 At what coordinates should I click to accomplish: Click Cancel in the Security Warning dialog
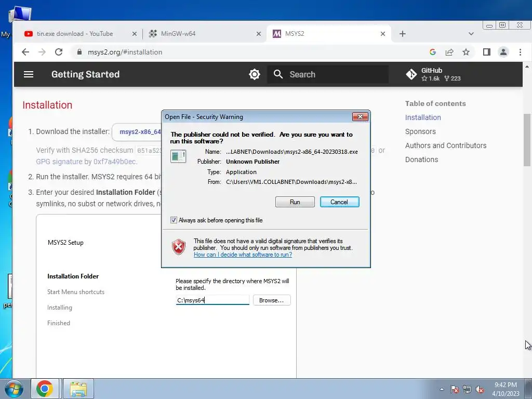[339, 202]
